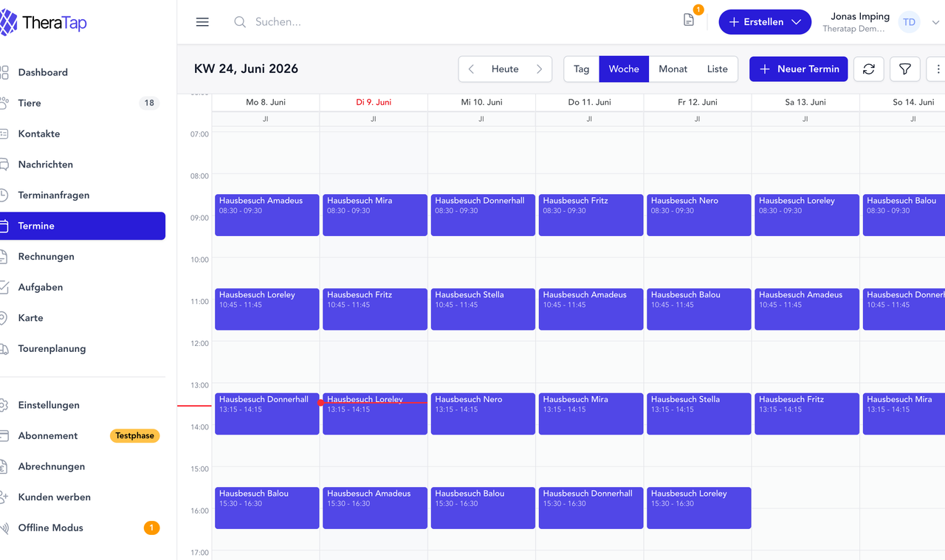Open Tuesday 08:30 Hausbesuch Mira appointment
The image size is (945, 560).
375,215
